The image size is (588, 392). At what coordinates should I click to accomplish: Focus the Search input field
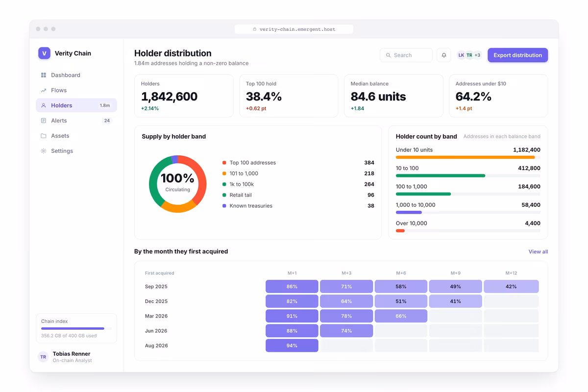click(x=406, y=55)
